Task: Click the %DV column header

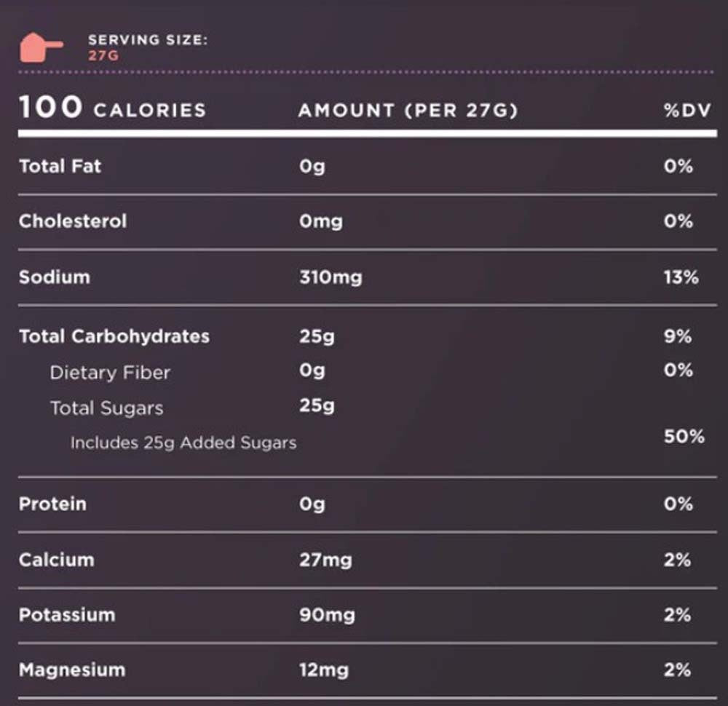Action: click(x=687, y=111)
